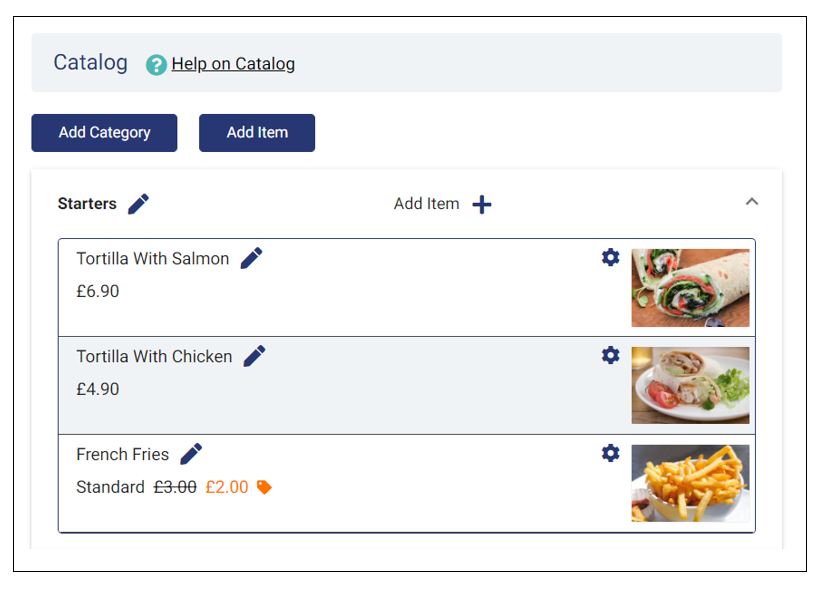This screenshot has width=821, height=590.
Task: Open settings gear for Tortilla With Salmon
Action: point(611,257)
